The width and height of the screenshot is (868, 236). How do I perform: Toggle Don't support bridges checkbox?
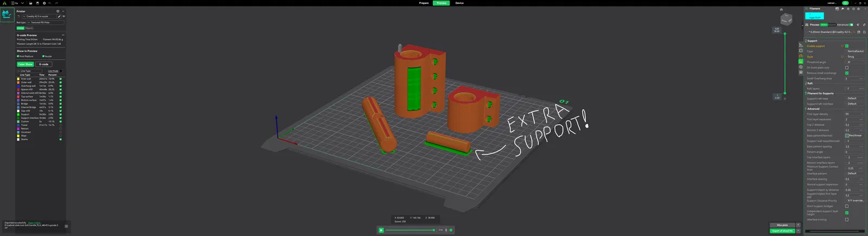coord(847,206)
